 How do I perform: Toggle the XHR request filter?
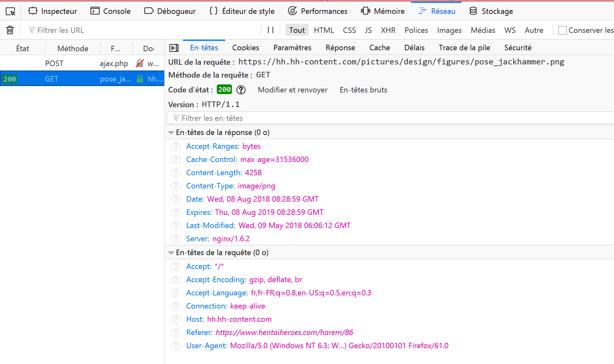(x=388, y=30)
